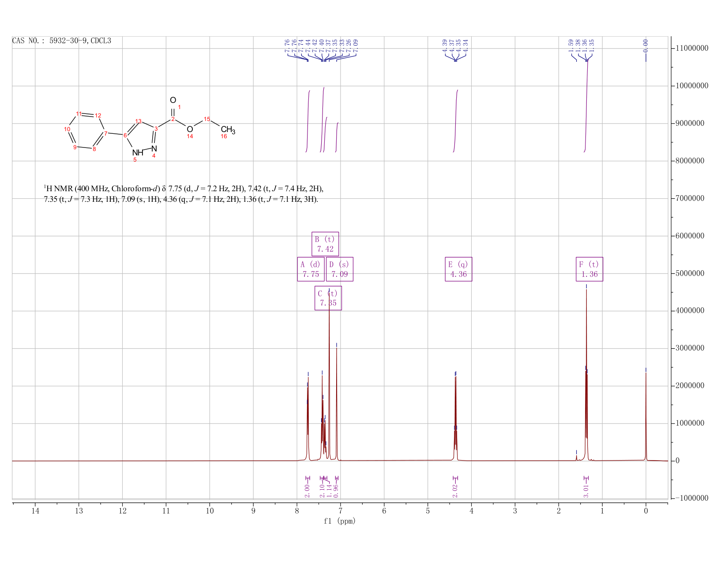
Task: Click the ester O atom labeled 14
Action: click(x=190, y=129)
